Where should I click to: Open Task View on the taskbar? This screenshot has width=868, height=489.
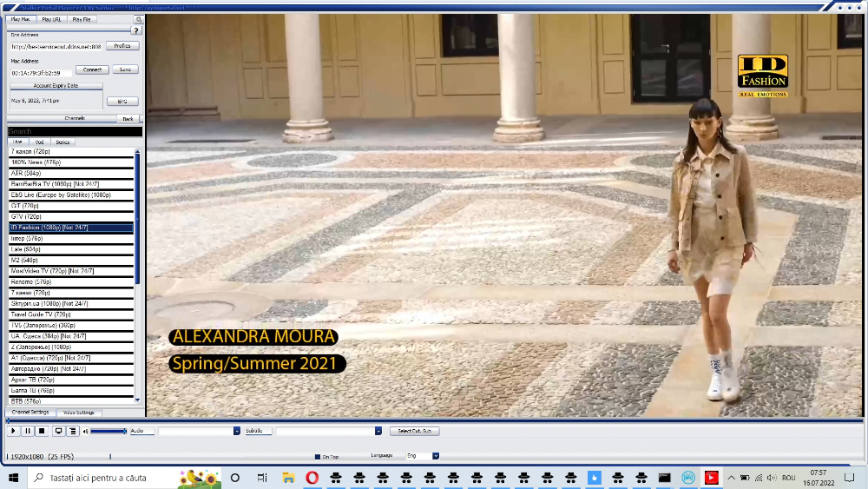(x=262, y=478)
